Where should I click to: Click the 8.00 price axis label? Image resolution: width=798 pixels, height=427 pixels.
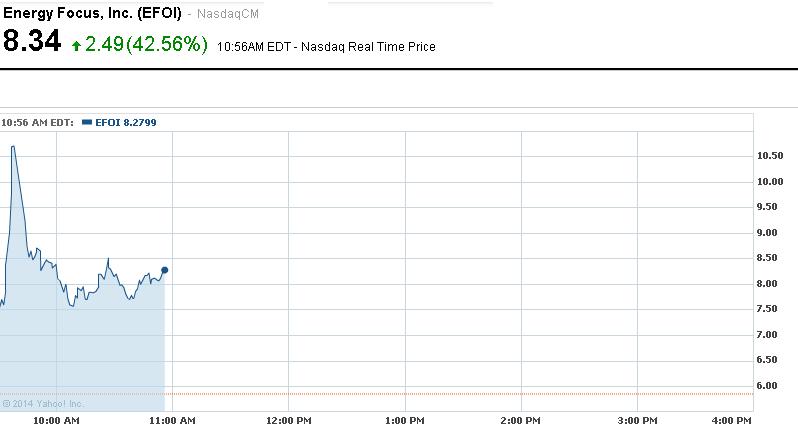pos(770,284)
